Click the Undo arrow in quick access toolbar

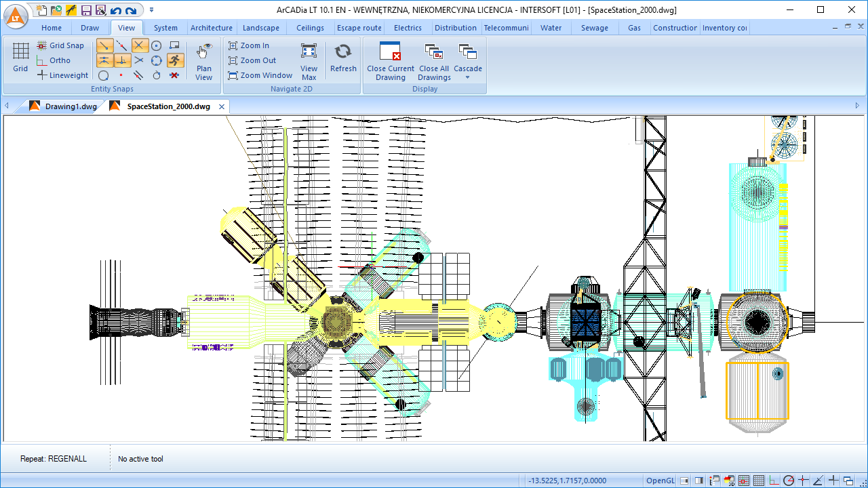tap(115, 10)
